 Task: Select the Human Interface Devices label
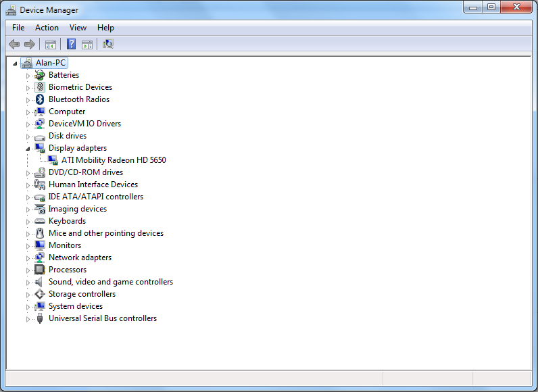click(93, 185)
